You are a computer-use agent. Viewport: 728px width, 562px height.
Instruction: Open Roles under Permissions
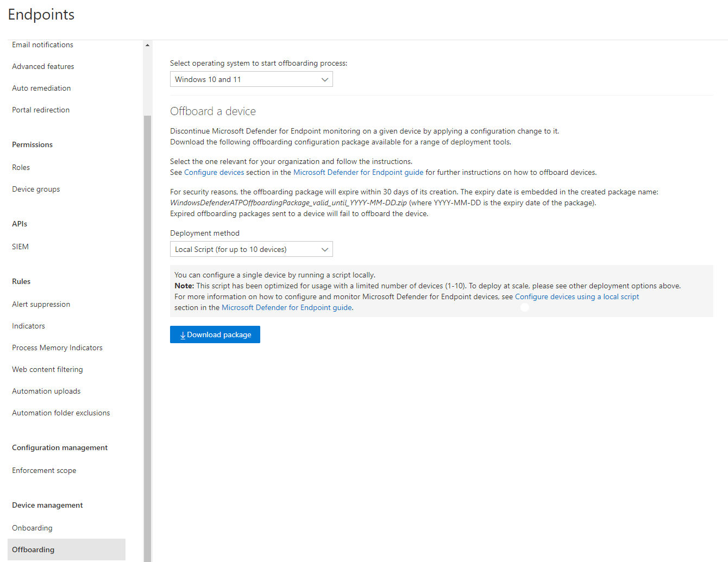(21, 167)
